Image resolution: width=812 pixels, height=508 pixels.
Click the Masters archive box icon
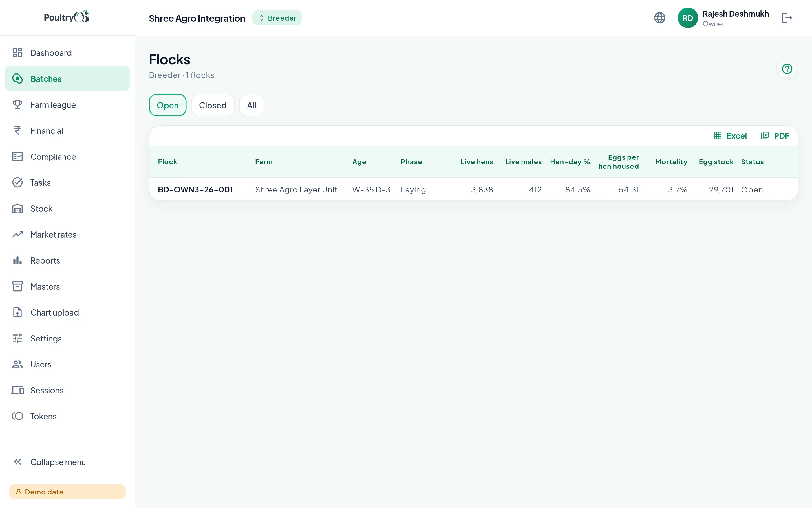point(17,286)
